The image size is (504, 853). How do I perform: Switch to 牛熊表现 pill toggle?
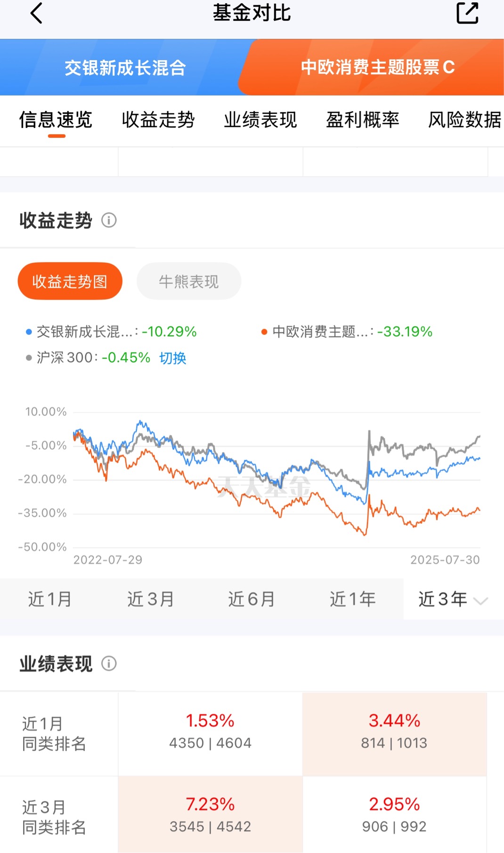tap(189, 281)
